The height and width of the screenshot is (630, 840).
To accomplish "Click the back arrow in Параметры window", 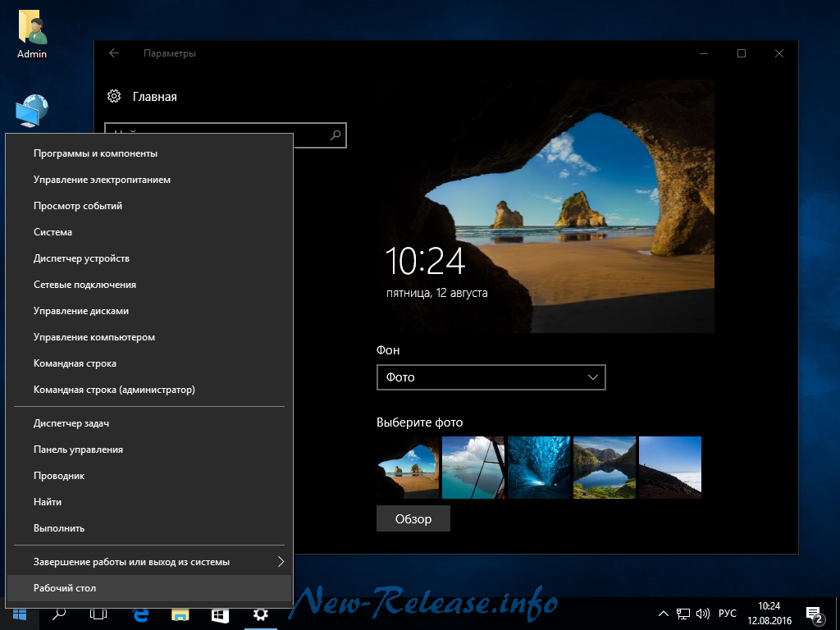I will (114, 53).
